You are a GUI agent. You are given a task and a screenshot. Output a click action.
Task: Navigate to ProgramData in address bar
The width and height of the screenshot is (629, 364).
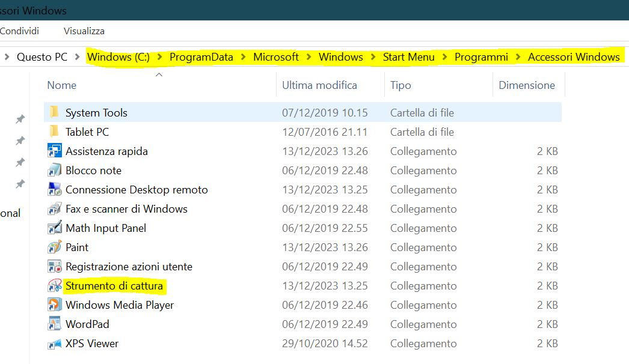click(x=201, y=57)
